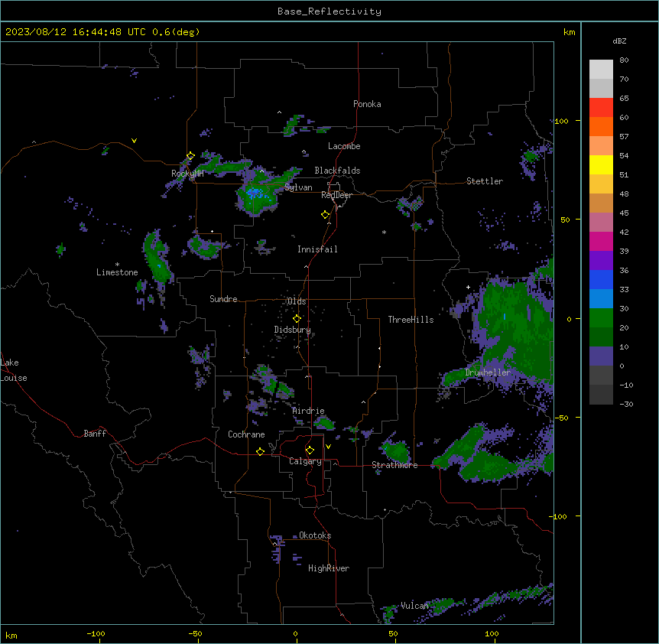Pick the slate purple 0-10 dBZ legend swatch

click(601, 356)
